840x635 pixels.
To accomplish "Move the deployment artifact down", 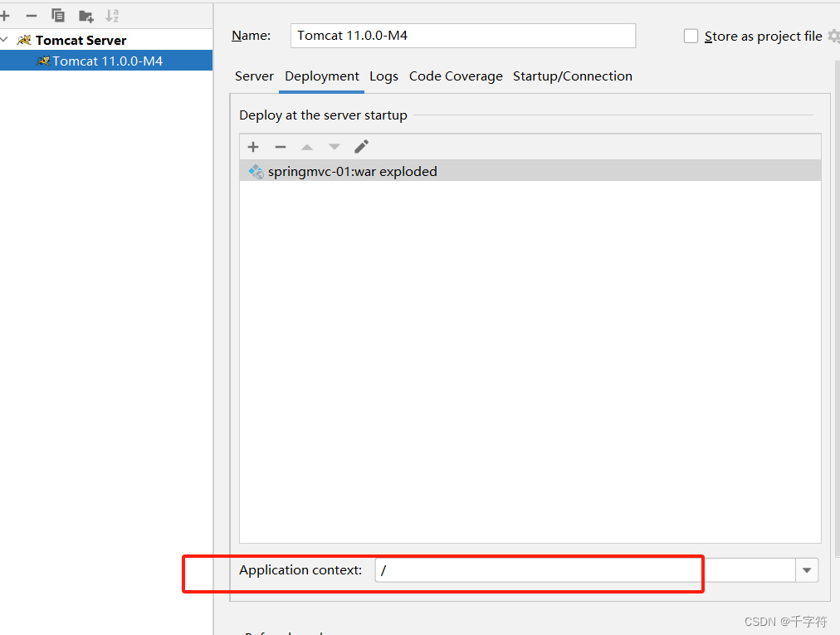I will click(x=334, y=147).
